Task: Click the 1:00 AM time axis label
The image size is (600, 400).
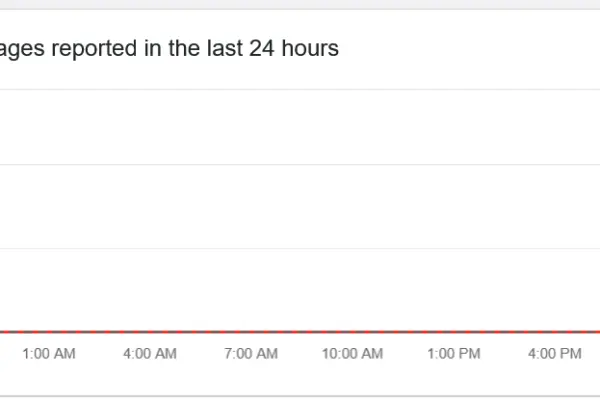Action: (49, 354)
